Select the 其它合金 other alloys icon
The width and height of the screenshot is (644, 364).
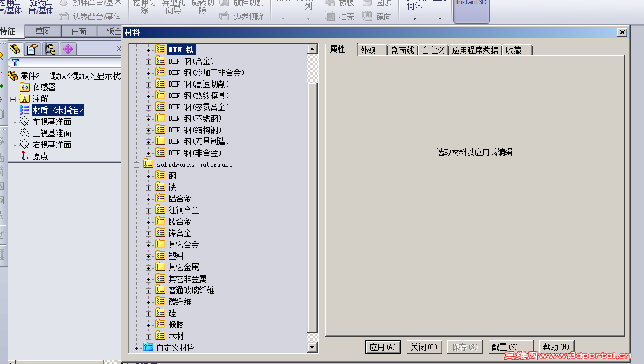(160, 244)
